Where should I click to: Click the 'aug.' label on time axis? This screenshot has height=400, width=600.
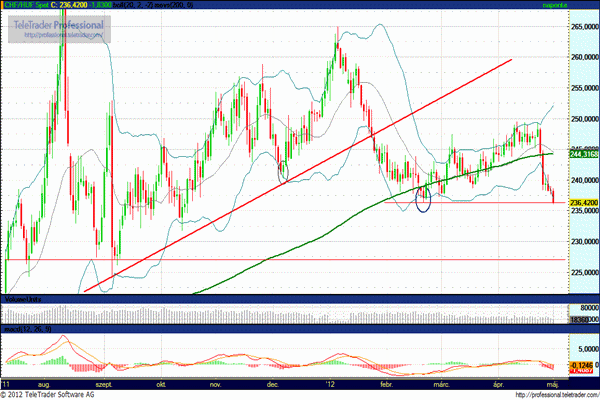[x=42, y=383]
